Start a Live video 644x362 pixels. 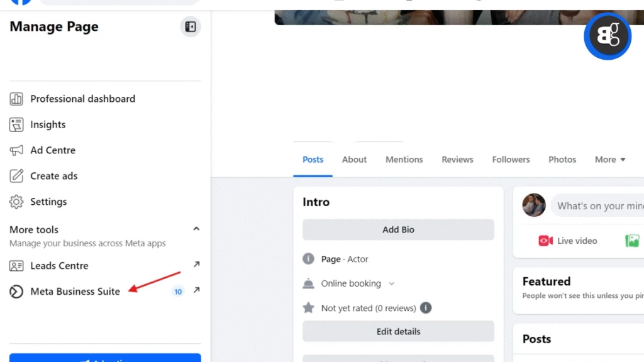point(568,241)
